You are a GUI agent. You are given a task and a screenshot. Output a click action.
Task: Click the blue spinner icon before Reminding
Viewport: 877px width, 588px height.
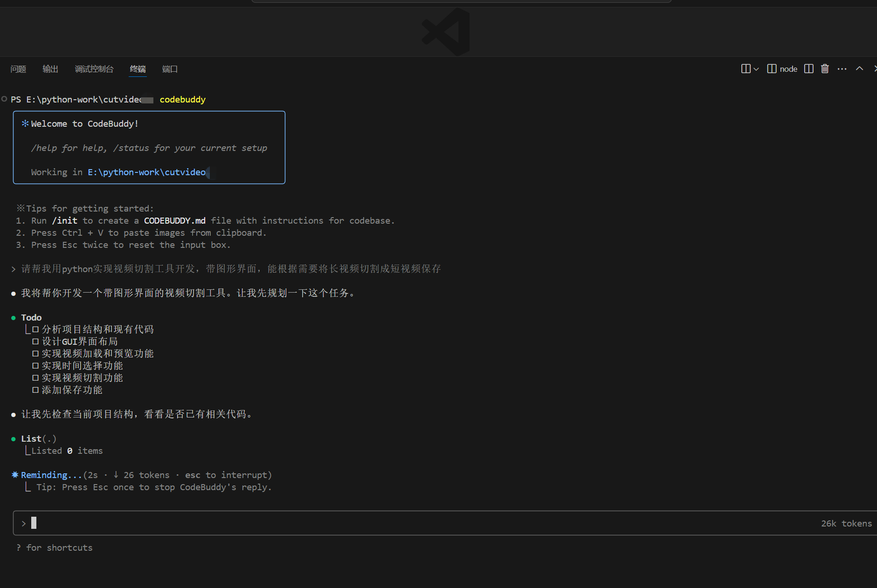click(15, 475)
